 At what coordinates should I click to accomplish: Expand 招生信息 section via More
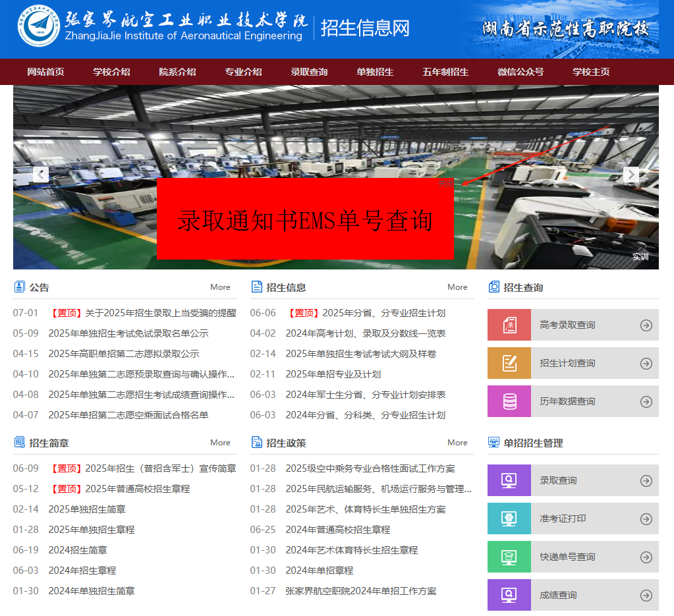457,287
